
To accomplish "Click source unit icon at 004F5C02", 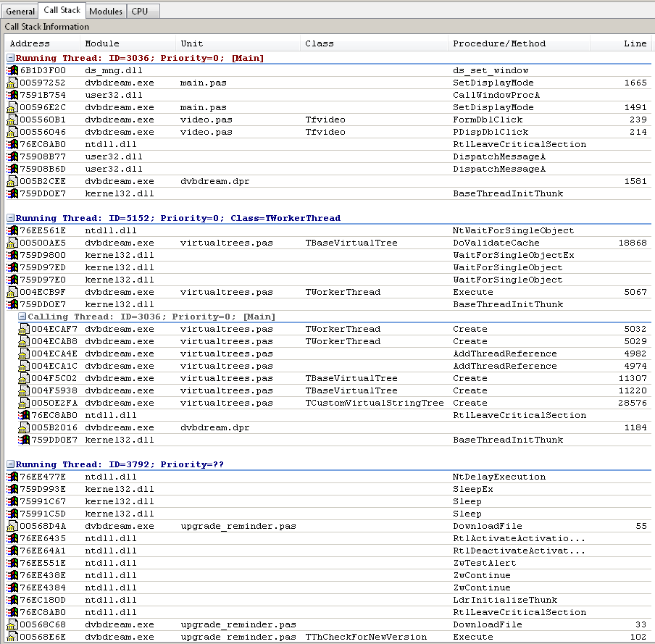I will 24,378.
